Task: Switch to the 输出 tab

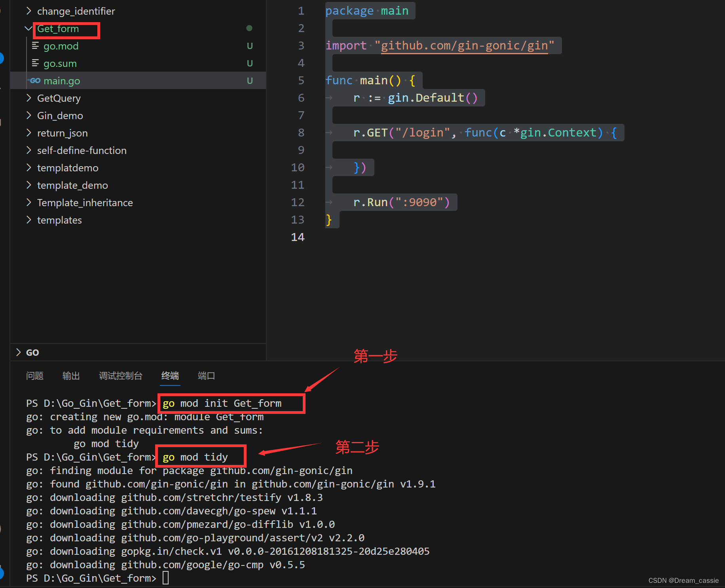Action: (71, 376)
